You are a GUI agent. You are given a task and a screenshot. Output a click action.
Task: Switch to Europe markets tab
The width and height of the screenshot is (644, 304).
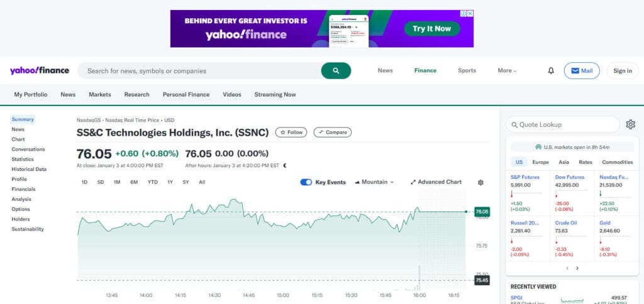point(540,162)
